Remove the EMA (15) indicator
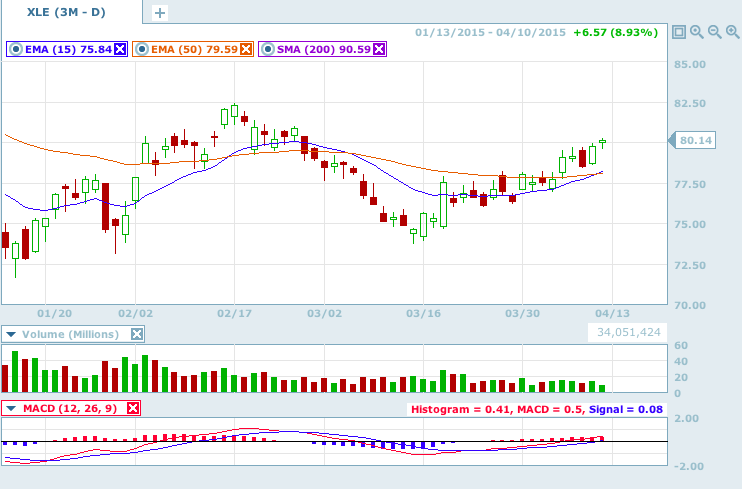This screenshot has width=748, height=489. 120,49
